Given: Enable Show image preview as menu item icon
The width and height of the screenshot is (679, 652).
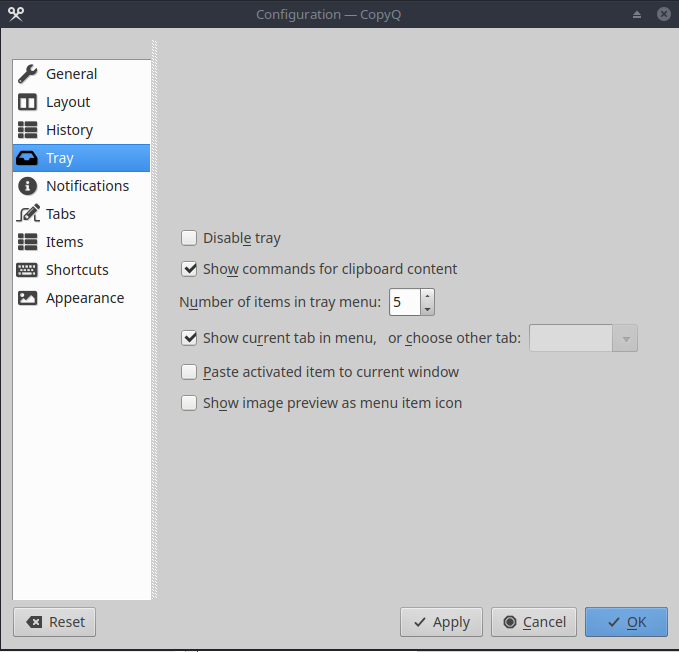Looking at the screenshot, I should (x=189, y=403).
